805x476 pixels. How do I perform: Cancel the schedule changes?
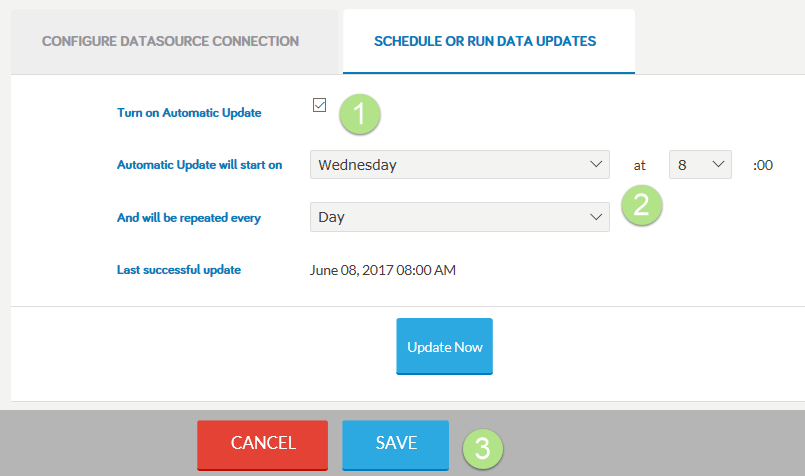[263, 445]
